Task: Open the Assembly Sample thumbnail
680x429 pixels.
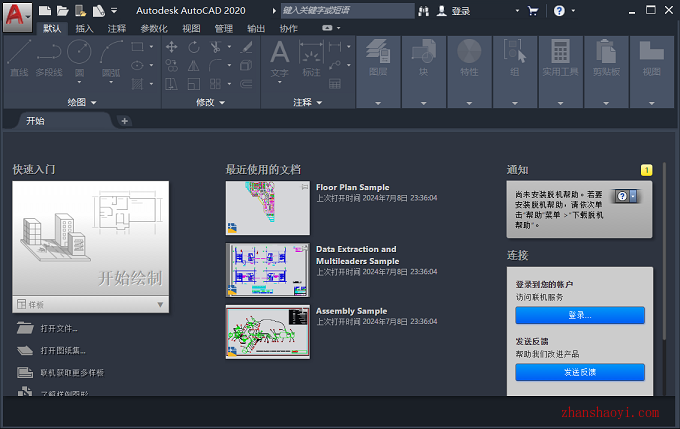Action: [268, 332]
